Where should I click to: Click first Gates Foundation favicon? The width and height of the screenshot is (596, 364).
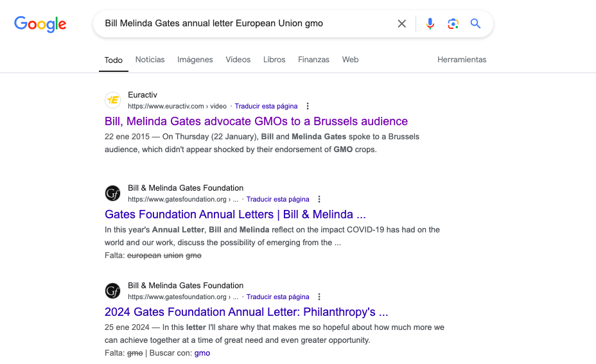[113, 193]
